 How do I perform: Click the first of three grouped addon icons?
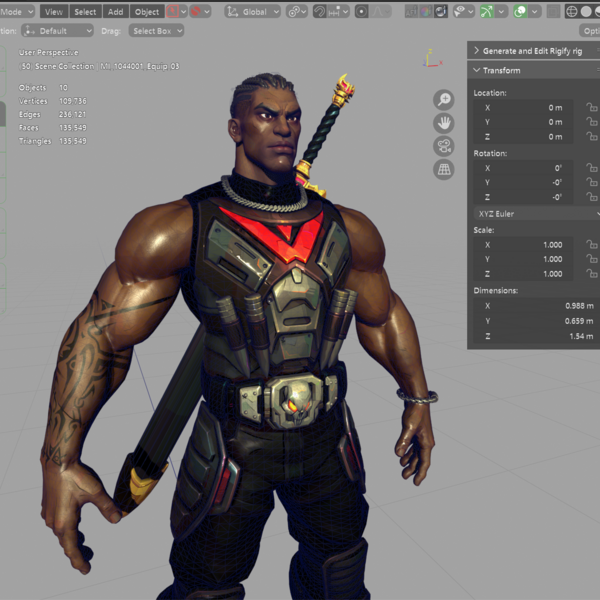411,12
